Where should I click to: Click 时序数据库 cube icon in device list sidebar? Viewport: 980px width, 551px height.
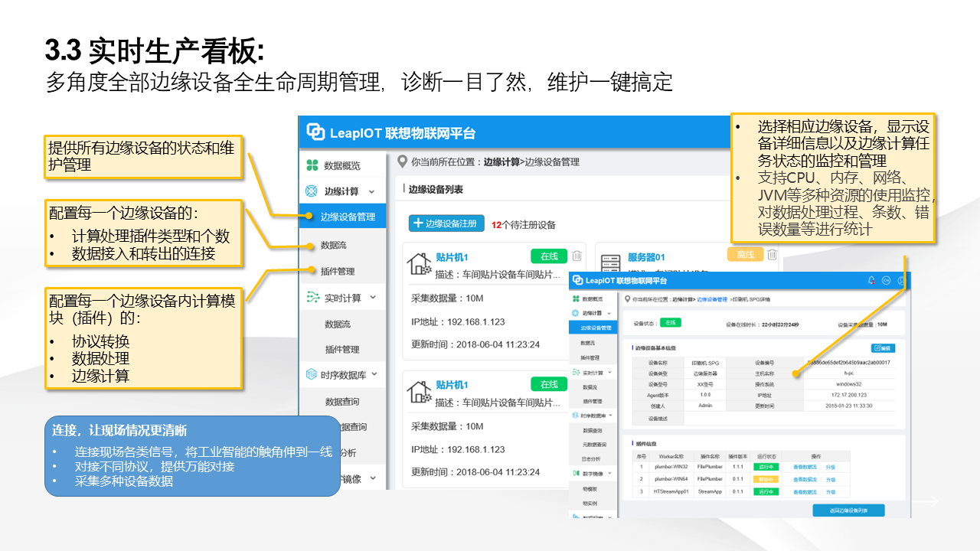[312, 375]
